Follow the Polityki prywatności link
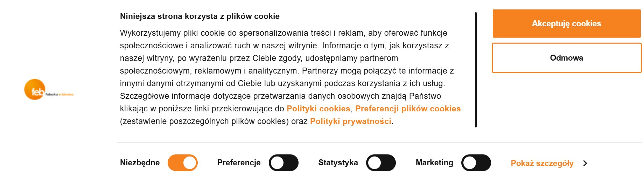The width and height of the screenshot is (644, 180). 350,121
